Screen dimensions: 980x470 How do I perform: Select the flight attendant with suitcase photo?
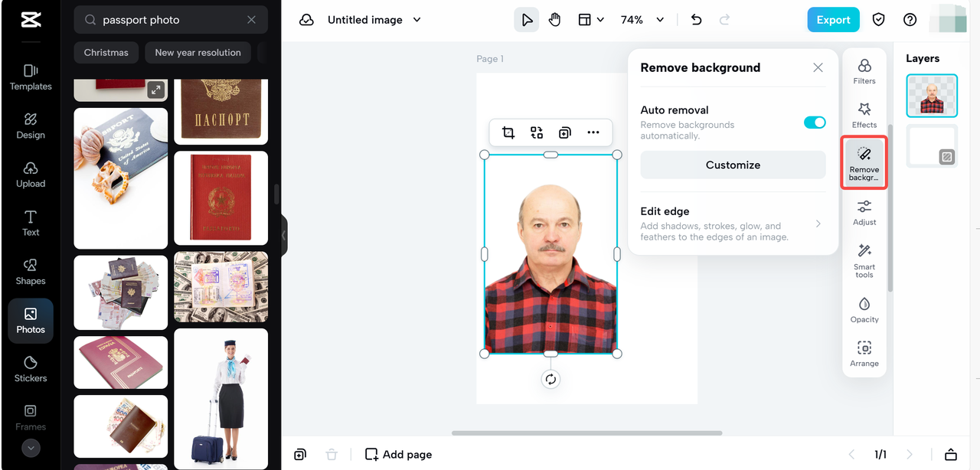(221, 399)
